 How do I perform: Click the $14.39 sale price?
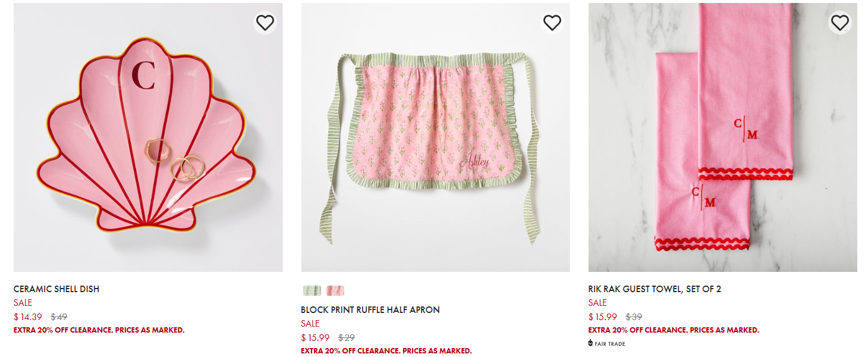coord(28,317)
